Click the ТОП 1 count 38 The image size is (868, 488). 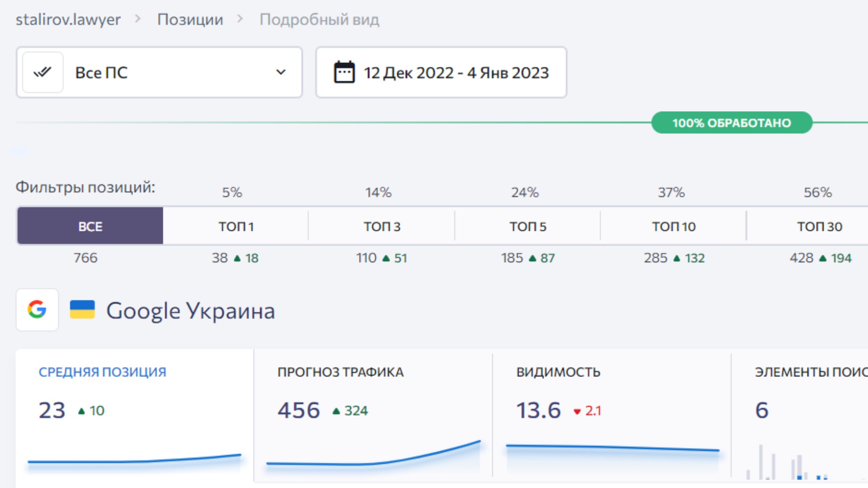220,258
